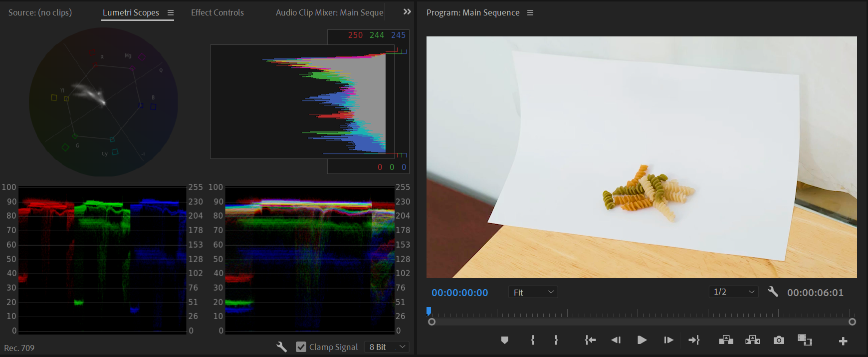The height and width of the screenshot is (357, 868).
Task: Go to Out point
Action: coord(694,340)
